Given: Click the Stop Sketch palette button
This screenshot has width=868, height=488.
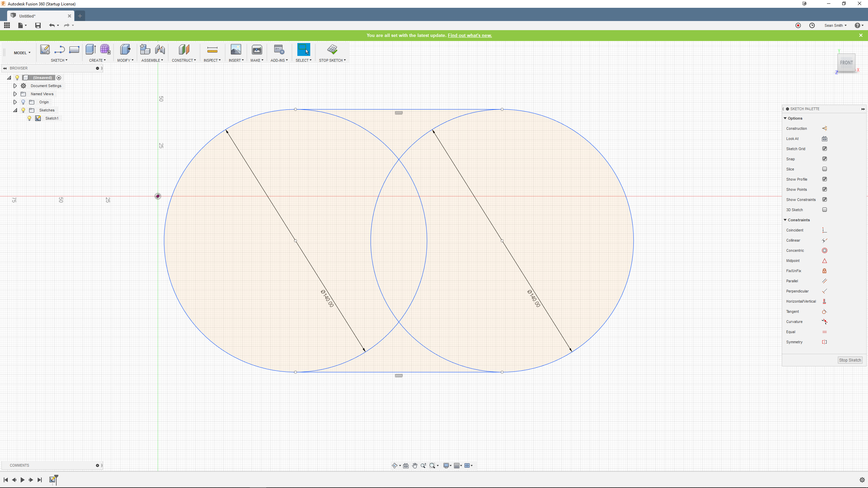Looking at the screenshot, I should 850,360.
